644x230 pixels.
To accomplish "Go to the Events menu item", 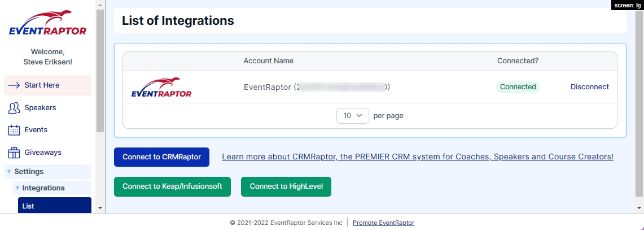I will 36,130.
